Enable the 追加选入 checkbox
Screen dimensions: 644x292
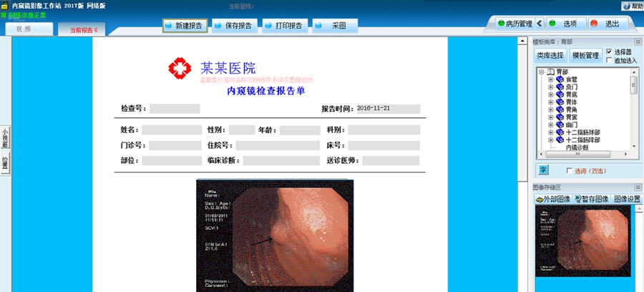609,60
